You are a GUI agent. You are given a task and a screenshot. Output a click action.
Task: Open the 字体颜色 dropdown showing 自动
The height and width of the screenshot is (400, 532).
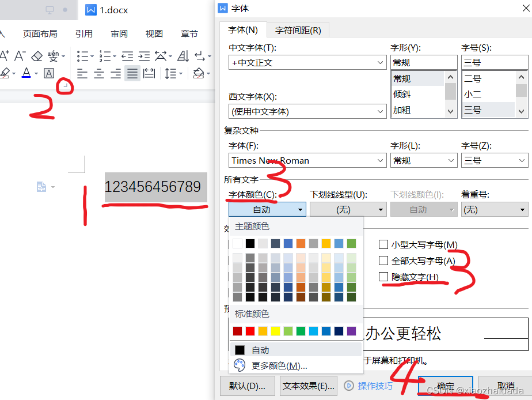point(267,209)
